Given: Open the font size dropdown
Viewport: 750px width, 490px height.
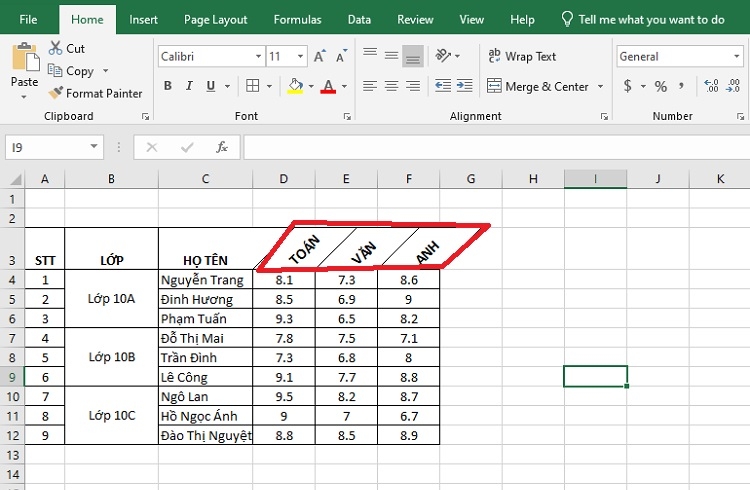Looking at the screenshot, I should tap(300, 56).
